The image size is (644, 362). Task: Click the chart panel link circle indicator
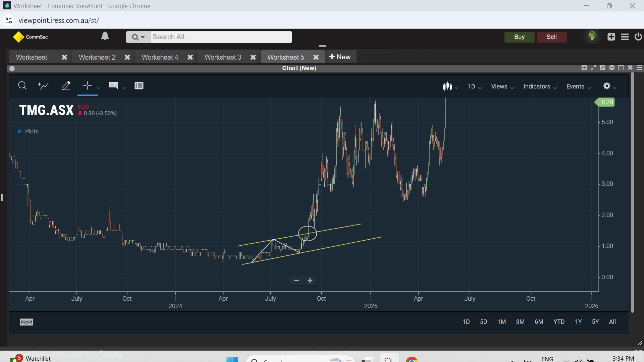tap(12, 68)
